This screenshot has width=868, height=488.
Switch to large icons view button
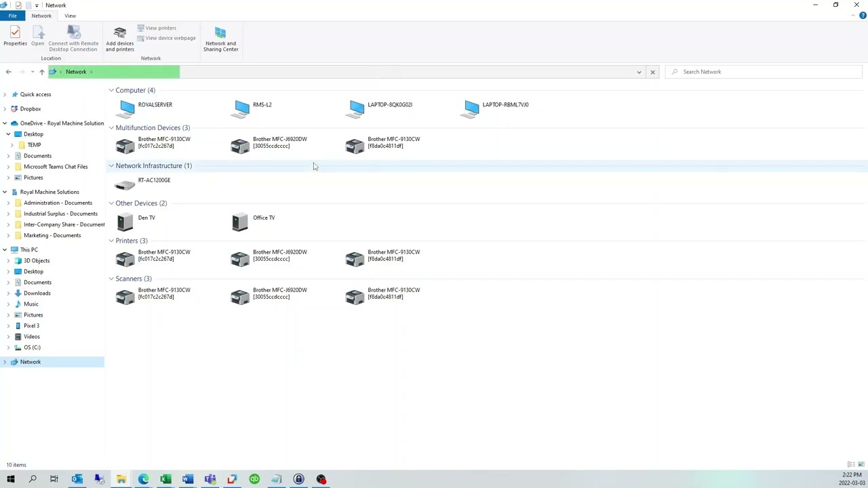click(x=861, y=464)
